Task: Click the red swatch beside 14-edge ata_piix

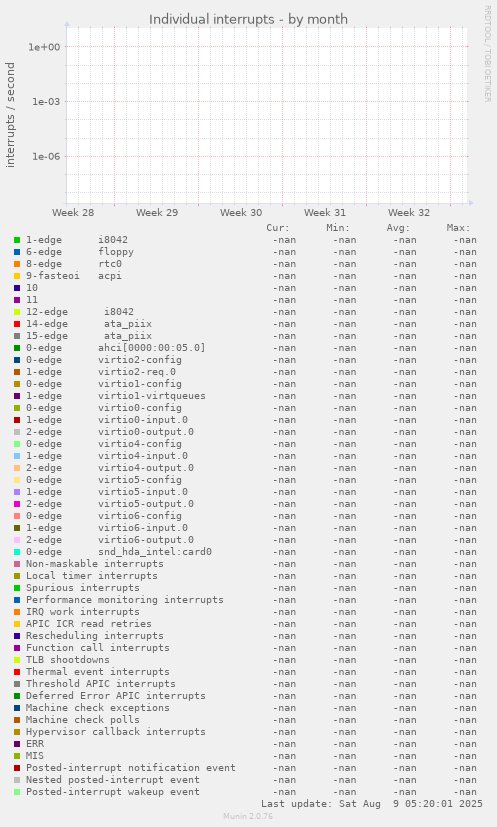Action: point(17,324)
